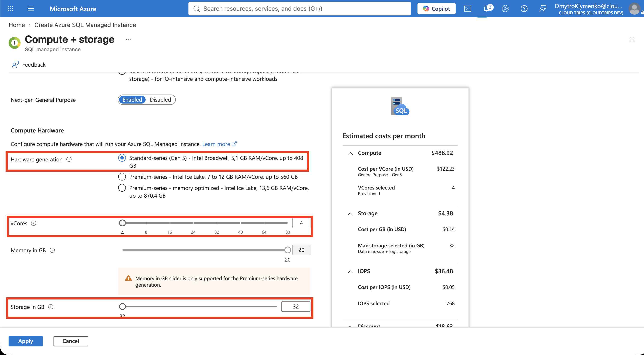
Task: Click the vCores slider handle
Action: click(x=122, y=223)
